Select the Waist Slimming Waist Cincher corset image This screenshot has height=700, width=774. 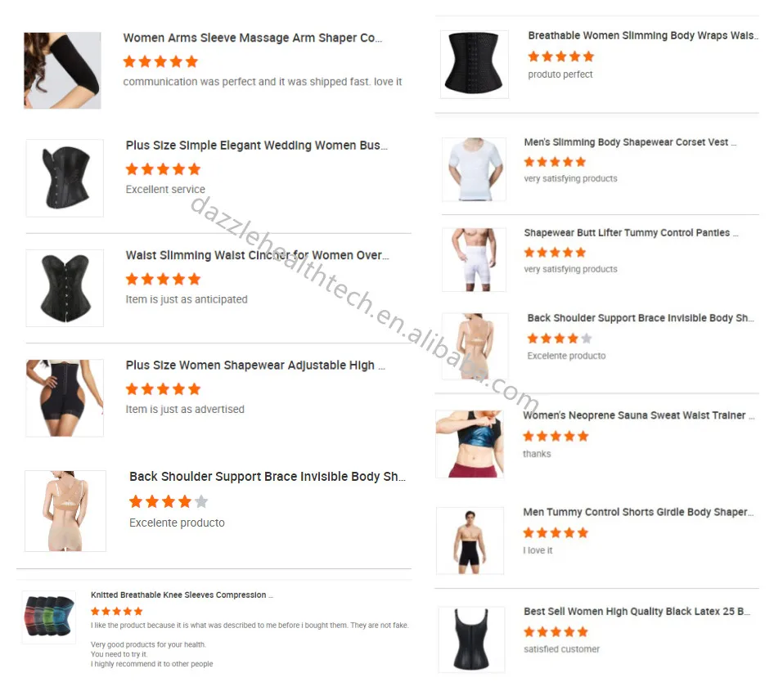point(65,288)
